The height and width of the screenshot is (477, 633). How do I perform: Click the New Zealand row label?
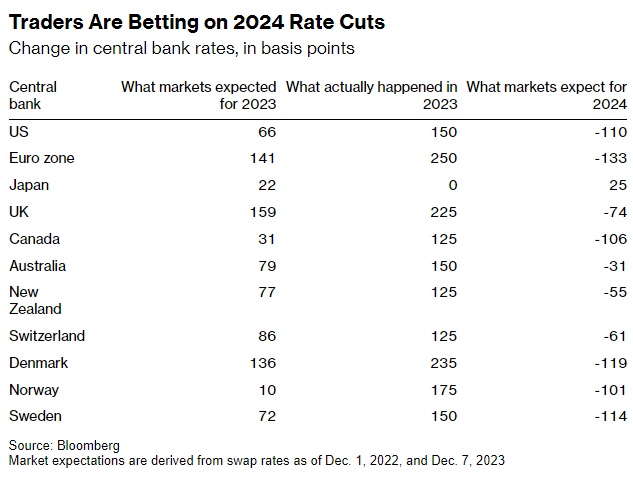35,300
